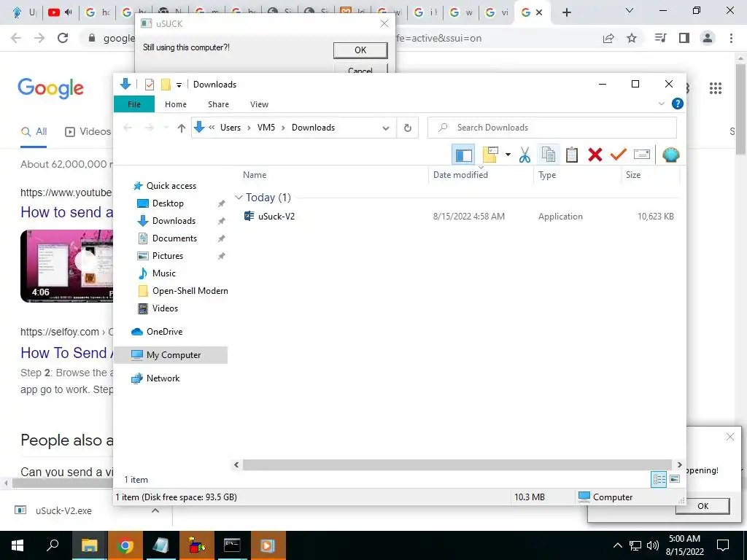Select Open-Shell Modern folder
Screen dimensions: 747x560
point(190,291)
